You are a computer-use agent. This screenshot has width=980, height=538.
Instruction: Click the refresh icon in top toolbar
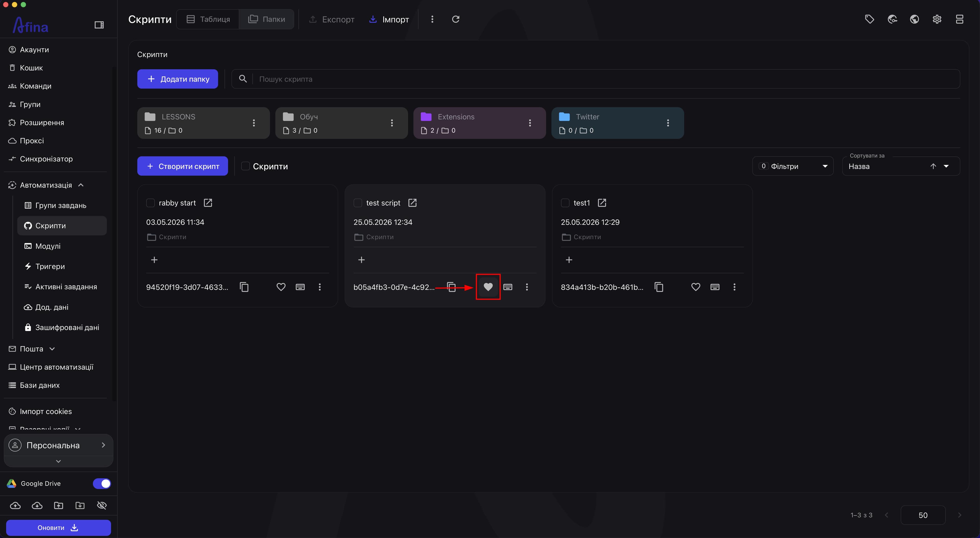[x=455, y=19]
